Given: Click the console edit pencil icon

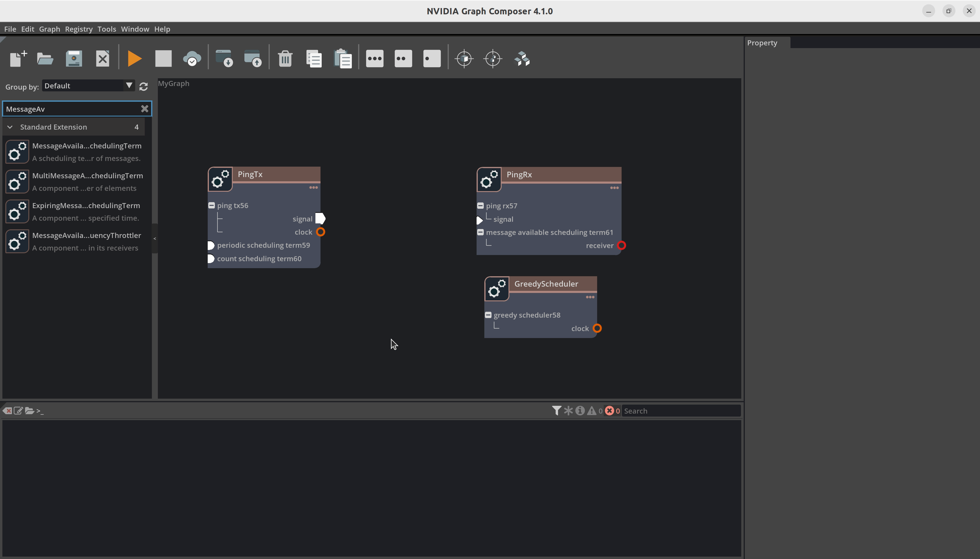Looking at the screenshot, I should coord(18,411).
